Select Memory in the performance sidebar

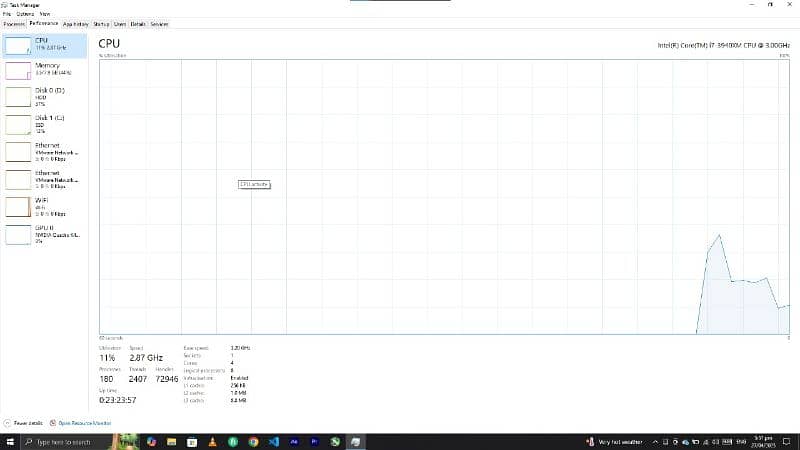point(45,71)
